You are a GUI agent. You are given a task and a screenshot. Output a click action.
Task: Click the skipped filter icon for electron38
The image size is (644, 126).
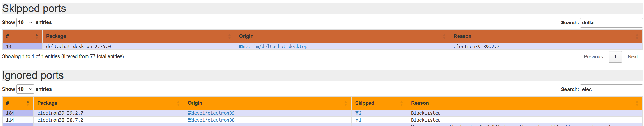click(357, 120)
